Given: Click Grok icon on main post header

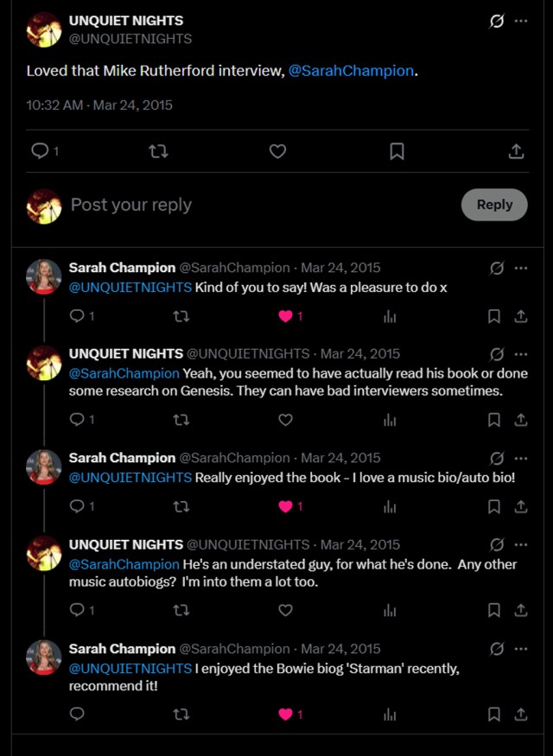Looking at the screenshot, I should click(x=497, y=21).
